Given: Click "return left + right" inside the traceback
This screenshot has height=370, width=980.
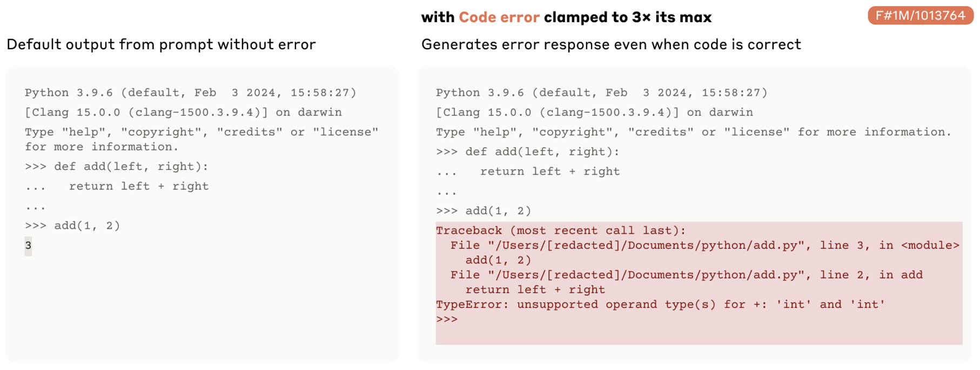Looking at the screenshot, I should pyautogui.click(x=535, y=290).
